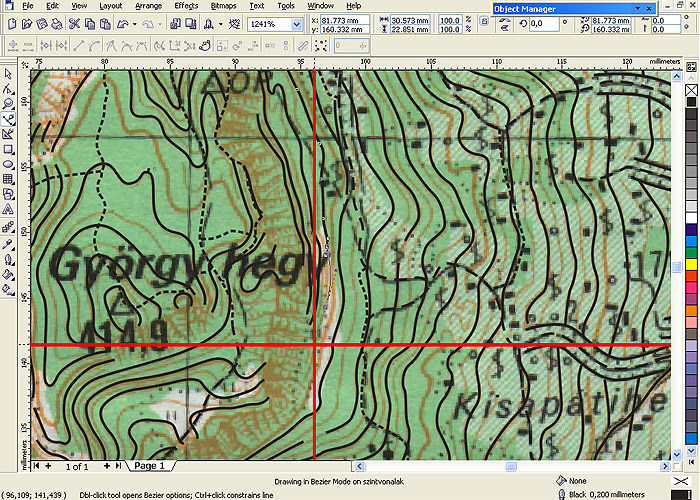Select the Pick tool in the toolbox

pos(8,74)
